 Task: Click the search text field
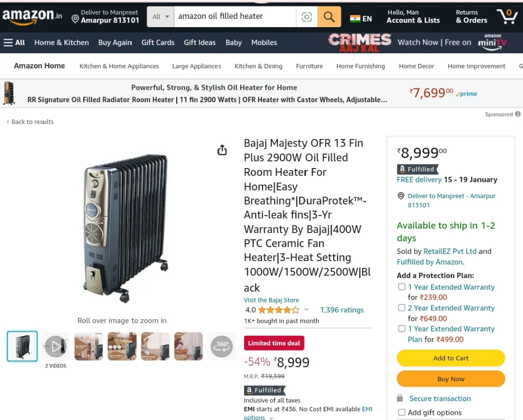(234, 17)
